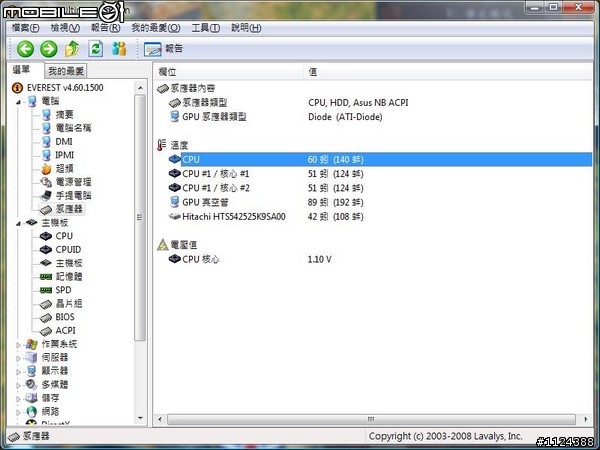
Task: Select the CPU #1 / 核心 #2 row
Action: (x=379, y=188)
